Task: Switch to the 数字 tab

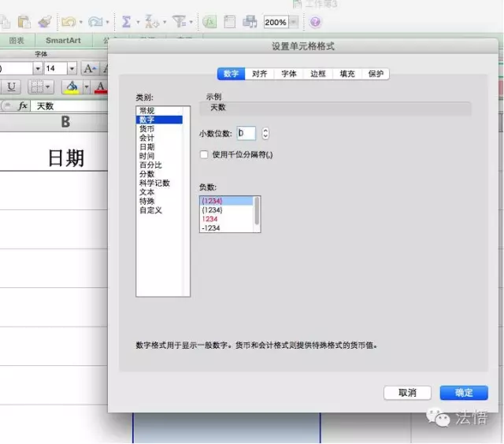Action: 231,74
